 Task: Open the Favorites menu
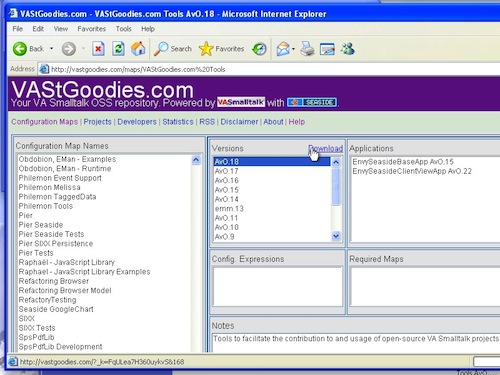(91, 29)
